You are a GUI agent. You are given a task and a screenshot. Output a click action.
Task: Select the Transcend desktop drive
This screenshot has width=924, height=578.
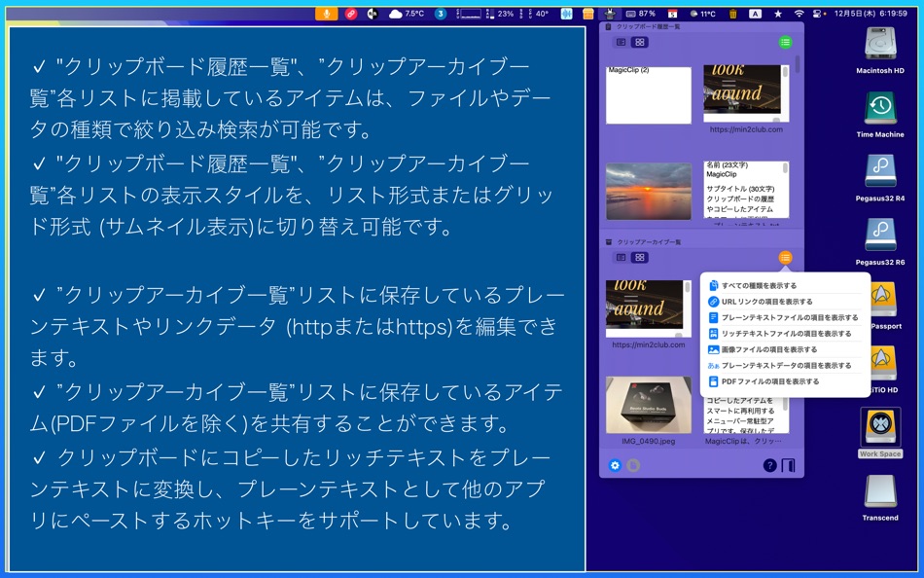(880, 498)
